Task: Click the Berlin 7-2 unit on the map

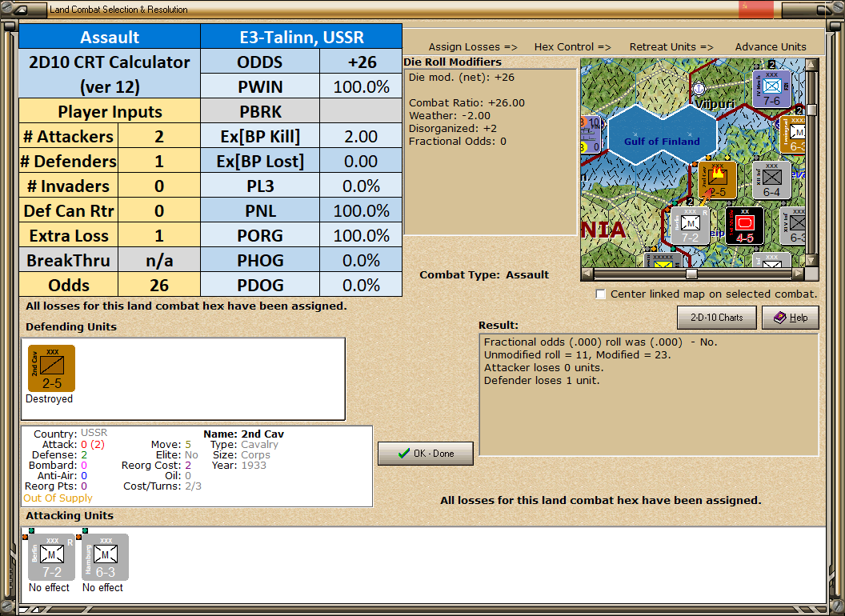Action: 691,226
